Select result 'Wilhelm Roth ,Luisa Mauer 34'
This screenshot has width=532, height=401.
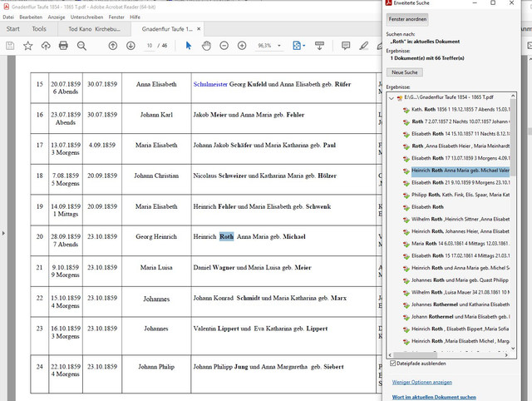[x=461, y=292]
